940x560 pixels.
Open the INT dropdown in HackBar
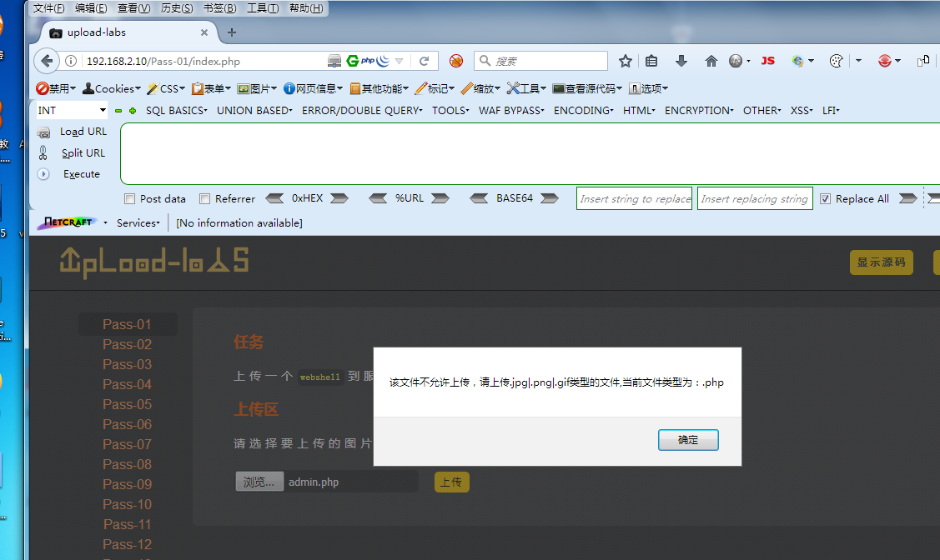tap(69, 109)
